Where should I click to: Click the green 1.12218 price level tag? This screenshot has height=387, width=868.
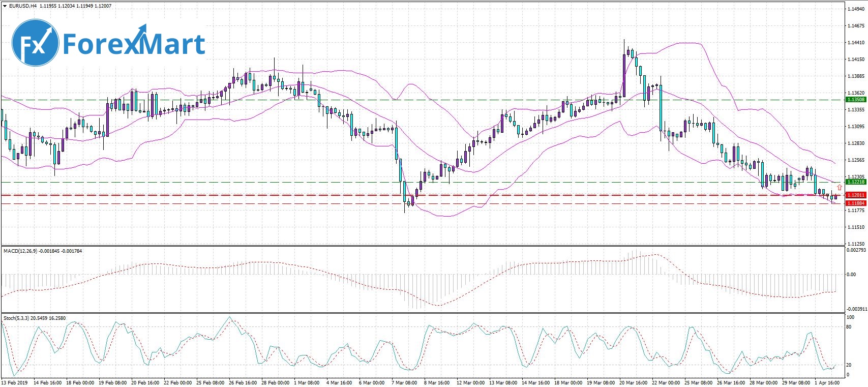(x=855, y=182)
